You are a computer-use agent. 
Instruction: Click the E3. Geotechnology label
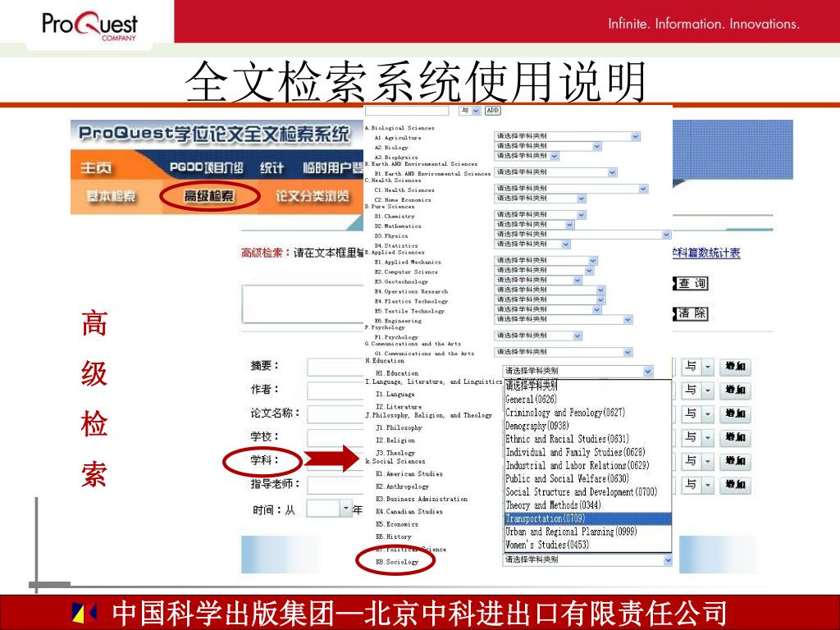401,282
